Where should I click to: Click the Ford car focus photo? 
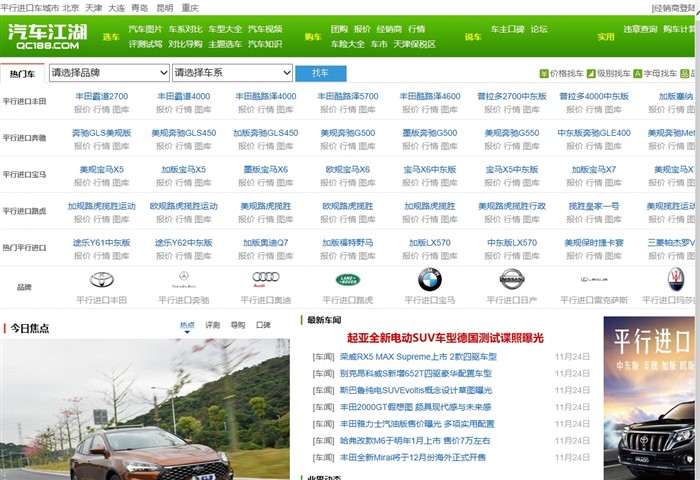(x=145, y=409)
